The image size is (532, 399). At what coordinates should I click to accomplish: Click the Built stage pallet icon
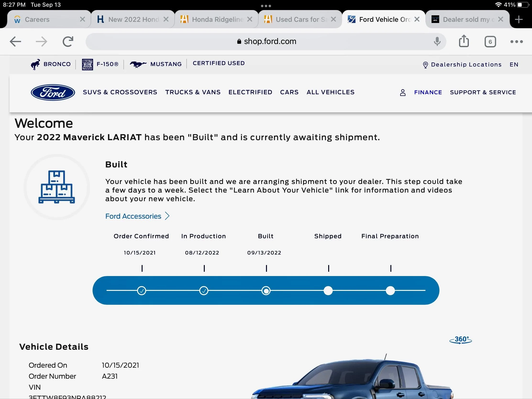pos(57,187)
